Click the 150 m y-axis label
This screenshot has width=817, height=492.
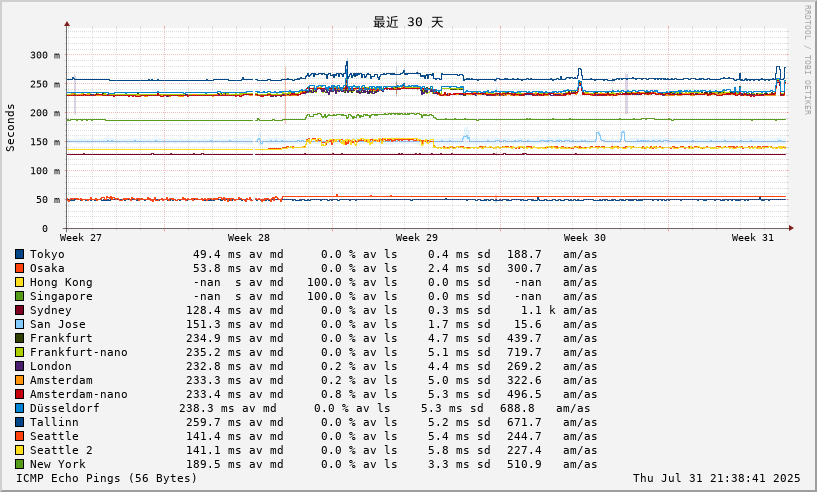click(45, 142)
